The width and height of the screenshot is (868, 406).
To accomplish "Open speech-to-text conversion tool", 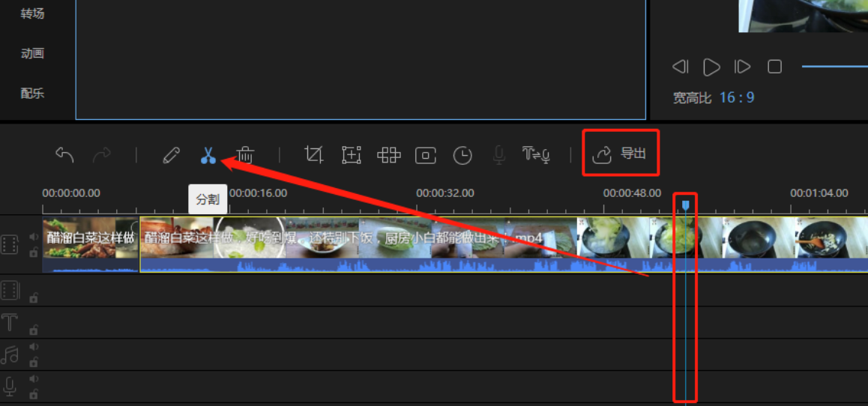I will (x=536, y=155).
